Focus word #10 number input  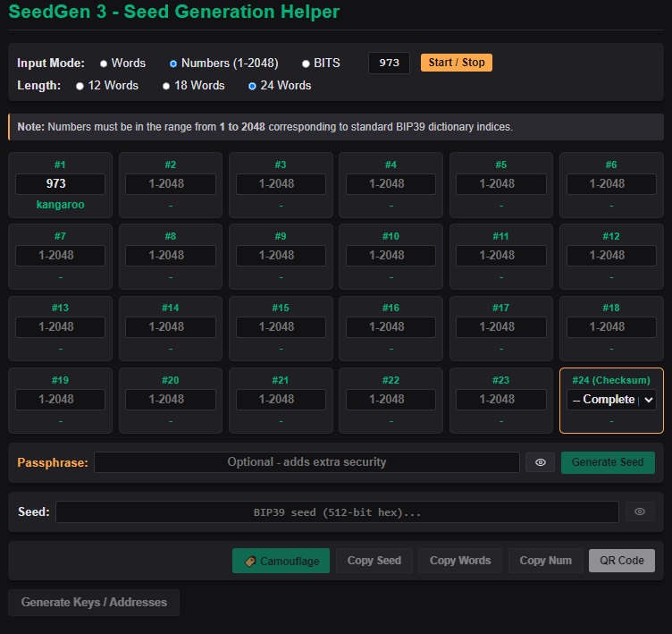[x=391, y=256]
